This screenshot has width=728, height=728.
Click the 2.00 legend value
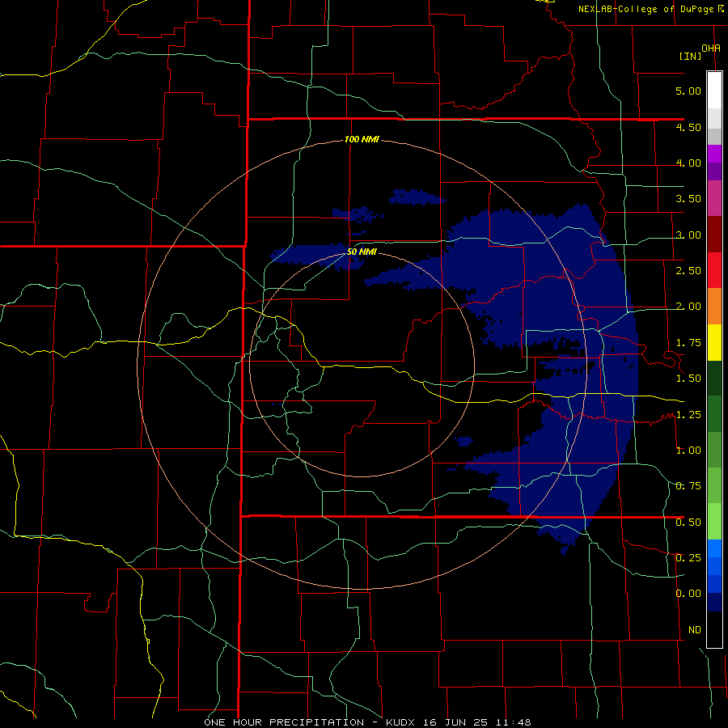coord(688,307)
